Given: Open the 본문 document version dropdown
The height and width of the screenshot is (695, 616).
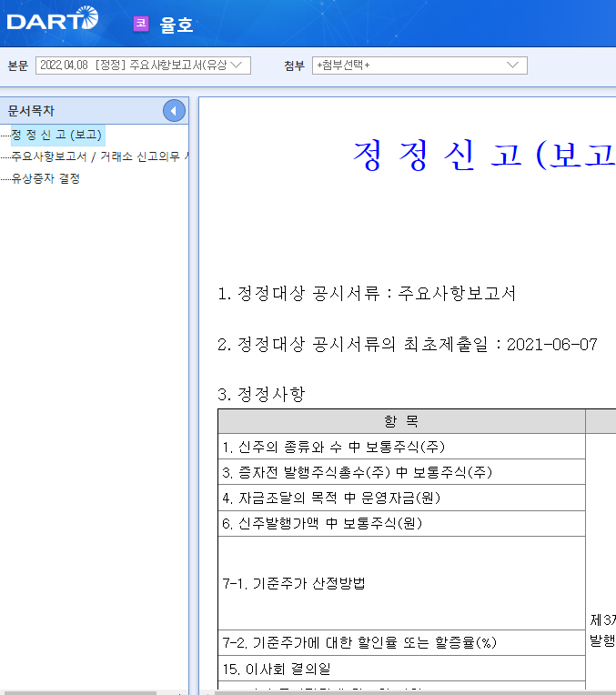Looking at the screenshot, I should coord(143,65).
